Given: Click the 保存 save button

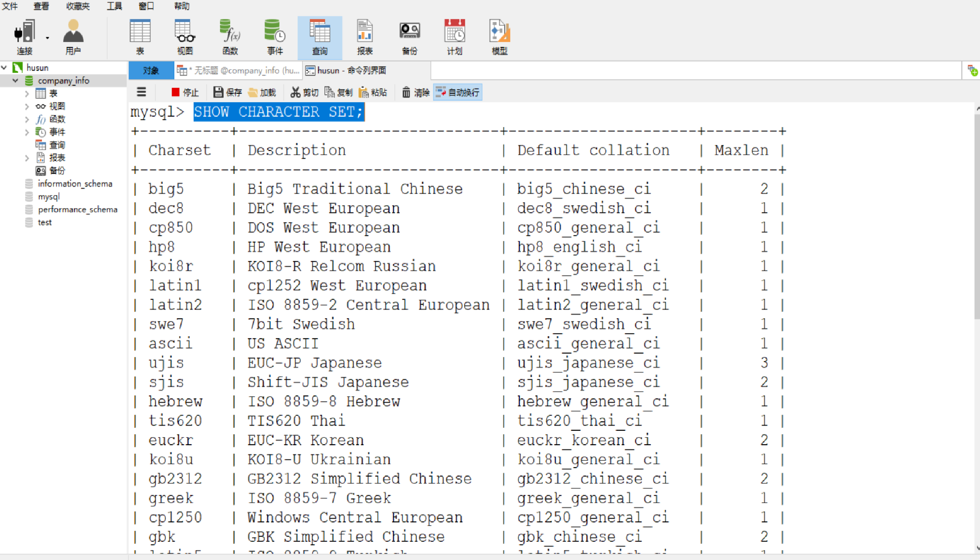Looking at the screenshot, I should click(227, 92).
